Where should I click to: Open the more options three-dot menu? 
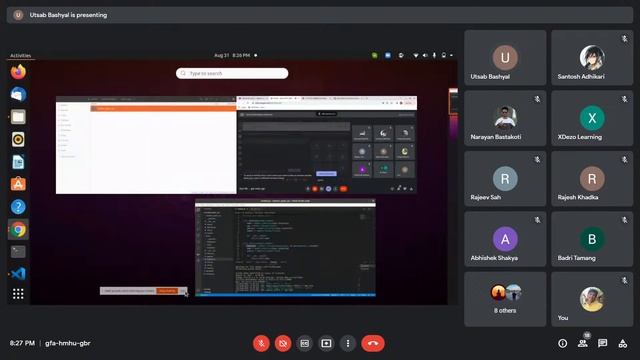pyautogui.click(x=348, y=343)
